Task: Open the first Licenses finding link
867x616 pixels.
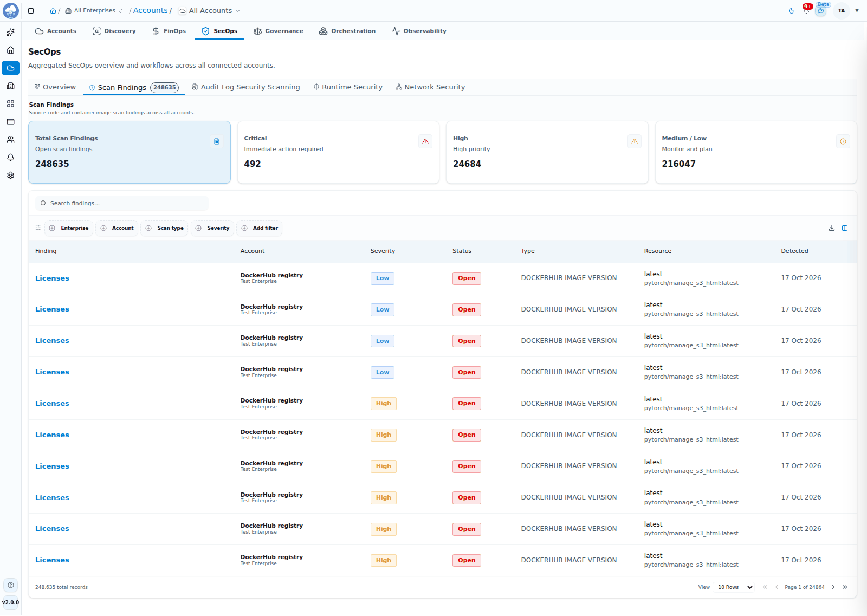Action: (52, 278)
